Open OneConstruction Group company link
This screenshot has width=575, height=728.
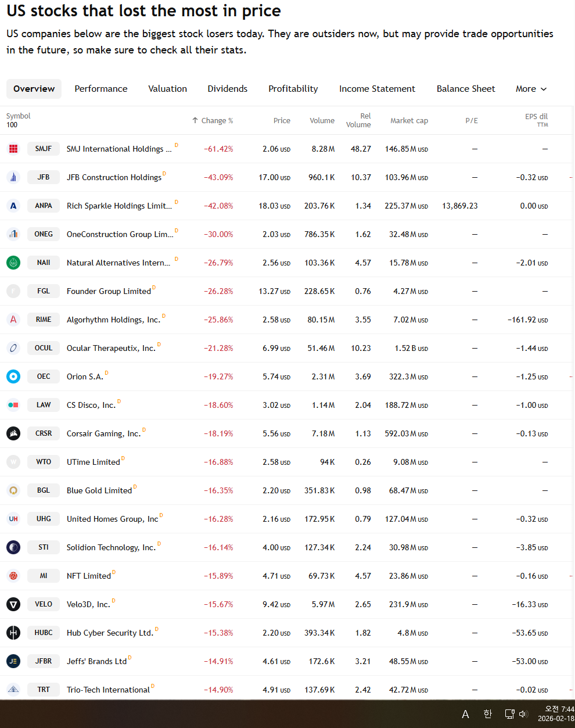coord(120,235)
